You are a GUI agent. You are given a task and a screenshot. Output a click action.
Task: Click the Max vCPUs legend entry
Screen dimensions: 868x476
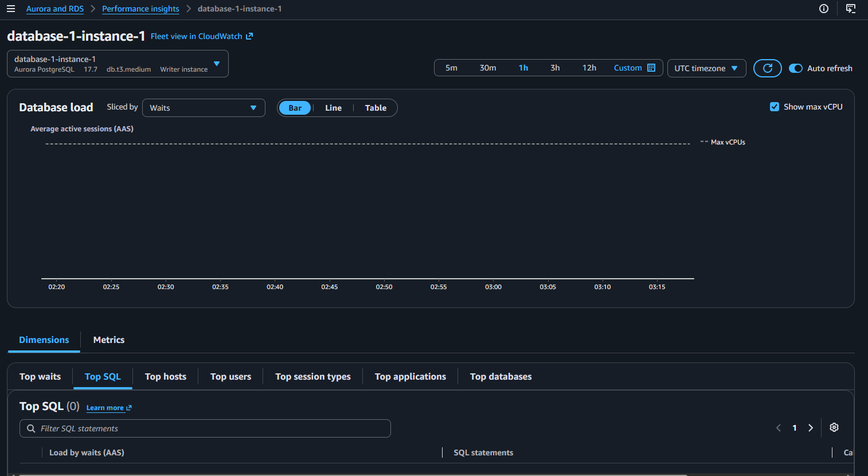point(723,142)
